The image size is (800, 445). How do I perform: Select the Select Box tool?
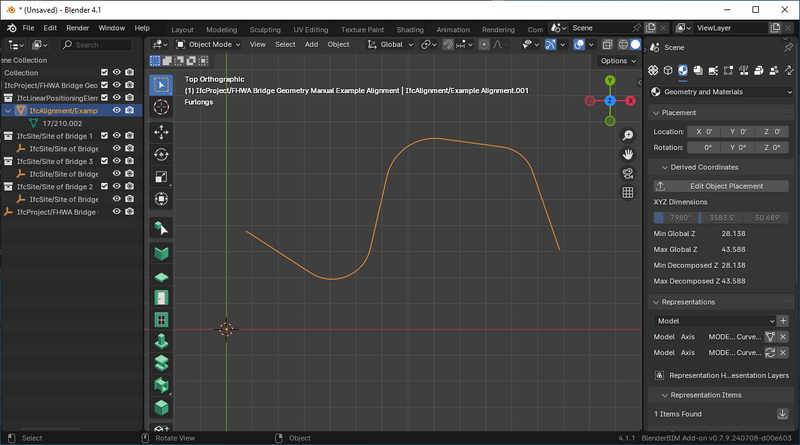[161, 85]
